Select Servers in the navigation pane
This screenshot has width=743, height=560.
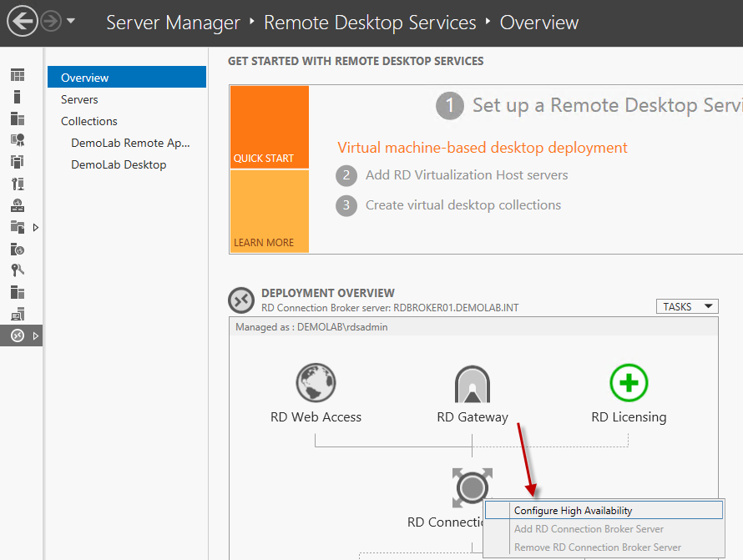pos(79,99)
